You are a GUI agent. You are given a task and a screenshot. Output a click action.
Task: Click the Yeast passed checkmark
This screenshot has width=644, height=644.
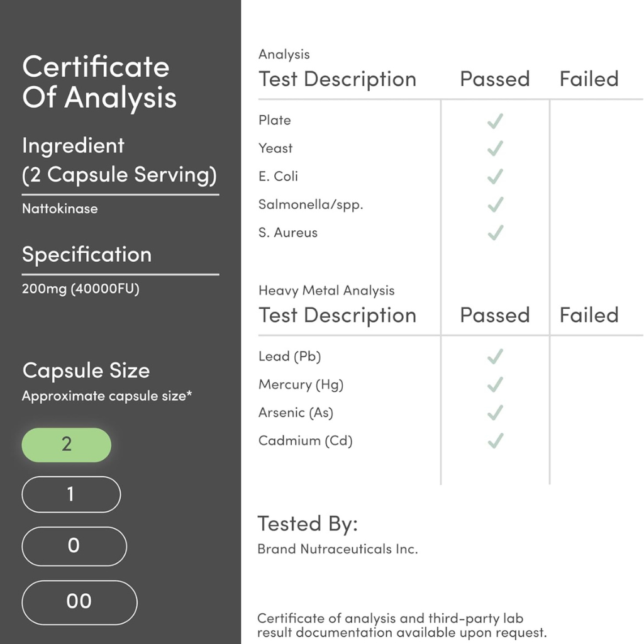tap(495, 148)
